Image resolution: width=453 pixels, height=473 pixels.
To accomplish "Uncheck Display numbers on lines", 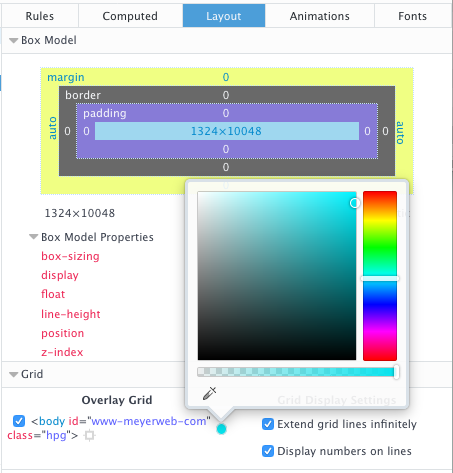I will 268,451.
